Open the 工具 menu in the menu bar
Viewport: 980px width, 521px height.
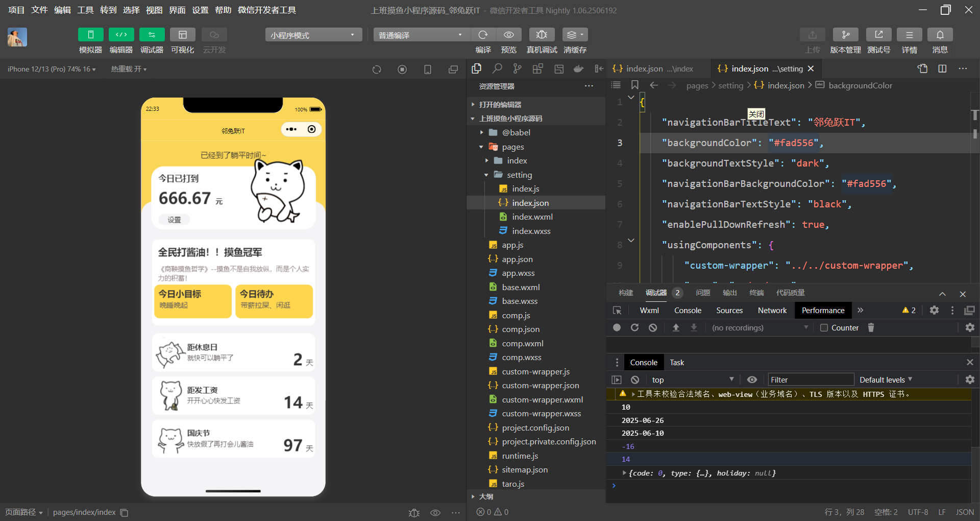[x=85, y=10]
